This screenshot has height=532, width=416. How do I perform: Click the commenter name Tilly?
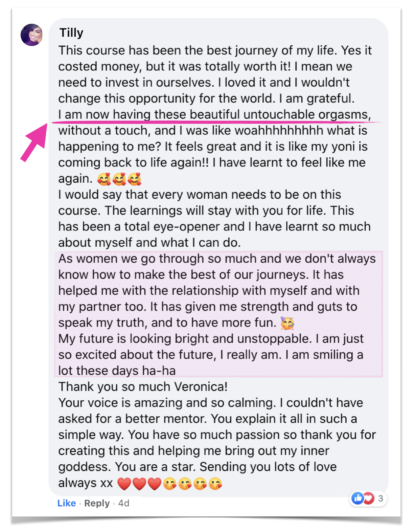[71, 33]
